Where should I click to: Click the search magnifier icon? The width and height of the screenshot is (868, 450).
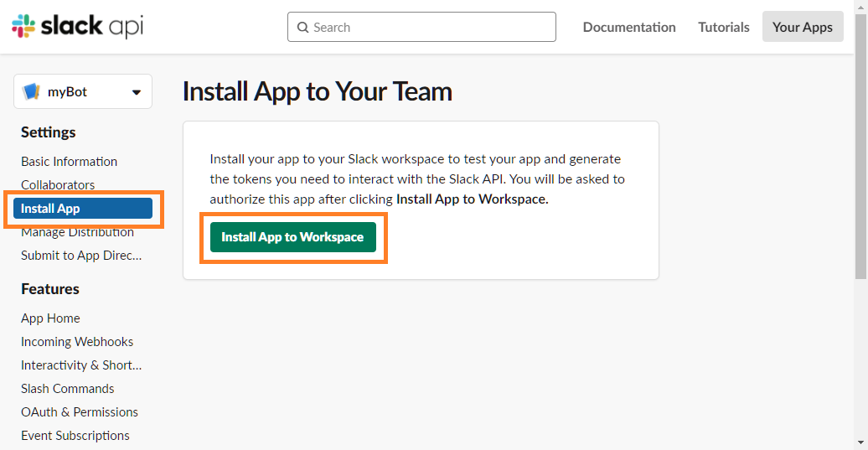tap(302, 27)
